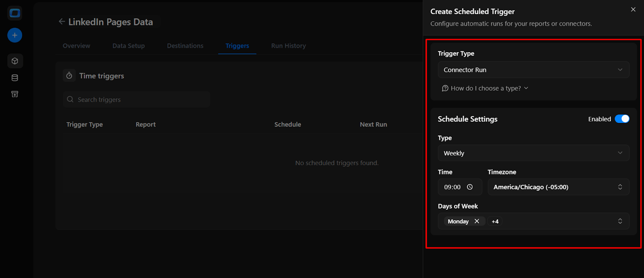This screenshot has width=644, height=278.
Task: Close the Create Scheduled Trigger panel
Action: click(633, 9)
